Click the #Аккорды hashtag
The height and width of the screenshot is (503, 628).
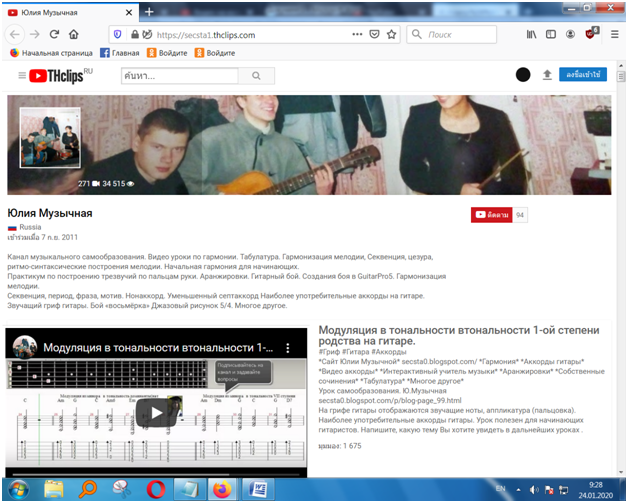coord(388,352)
